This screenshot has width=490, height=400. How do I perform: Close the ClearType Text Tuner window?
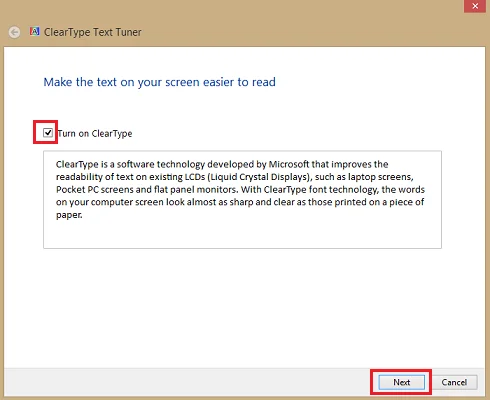point(475,6)
